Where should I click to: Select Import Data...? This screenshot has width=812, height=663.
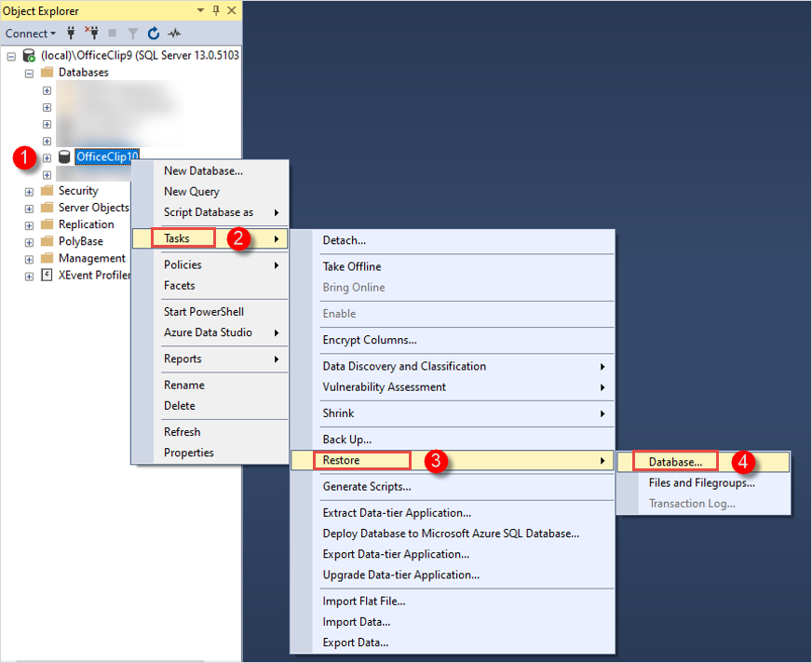[452, 622]
